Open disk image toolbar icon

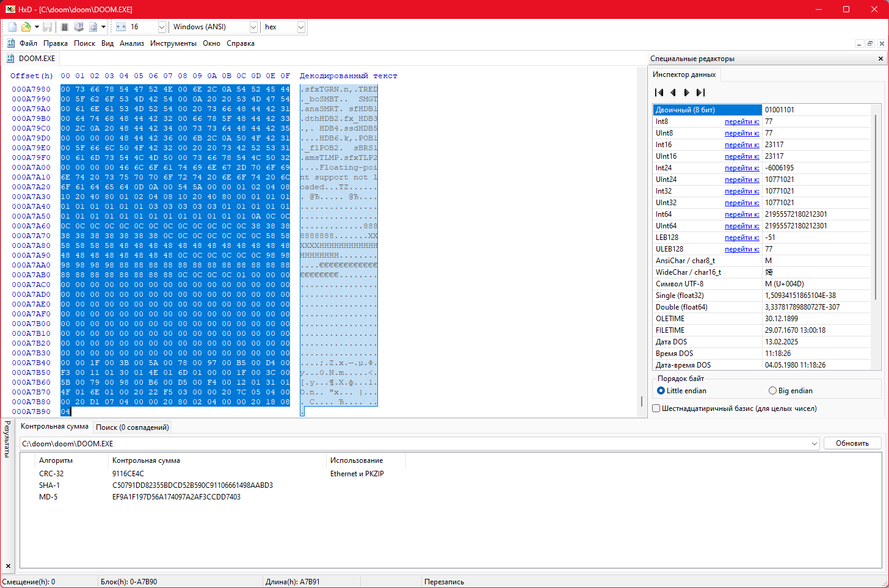(x=93, y=27)
